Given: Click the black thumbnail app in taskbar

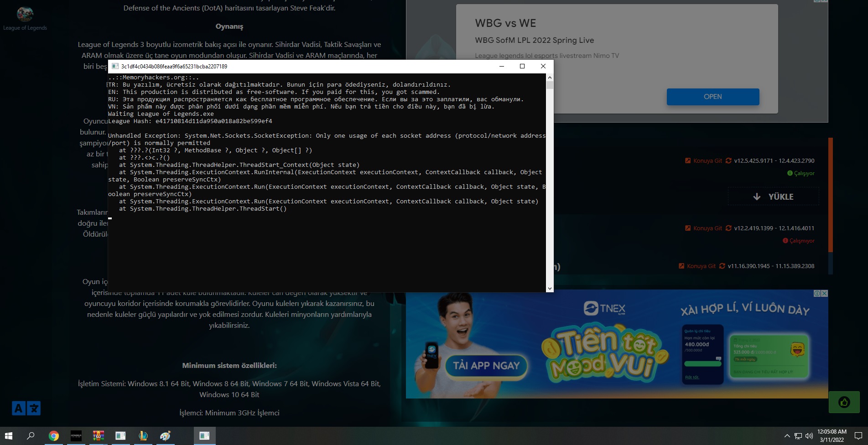Looking at the screenshot, I should [76, 436].
